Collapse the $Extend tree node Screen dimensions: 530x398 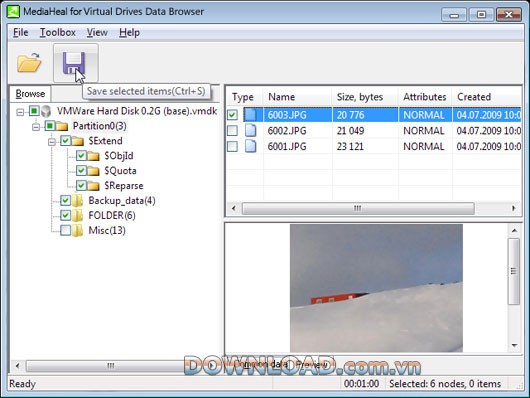52,142
